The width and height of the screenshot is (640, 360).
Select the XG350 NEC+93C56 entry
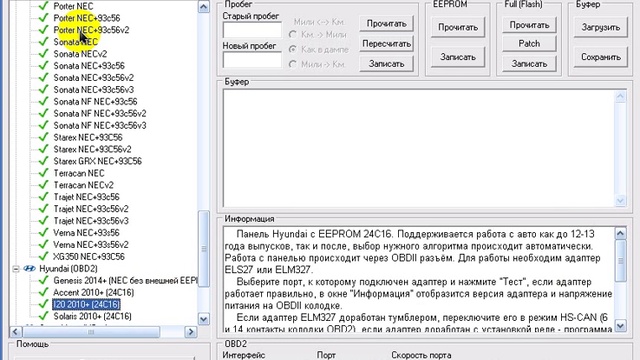pos(89,257)
